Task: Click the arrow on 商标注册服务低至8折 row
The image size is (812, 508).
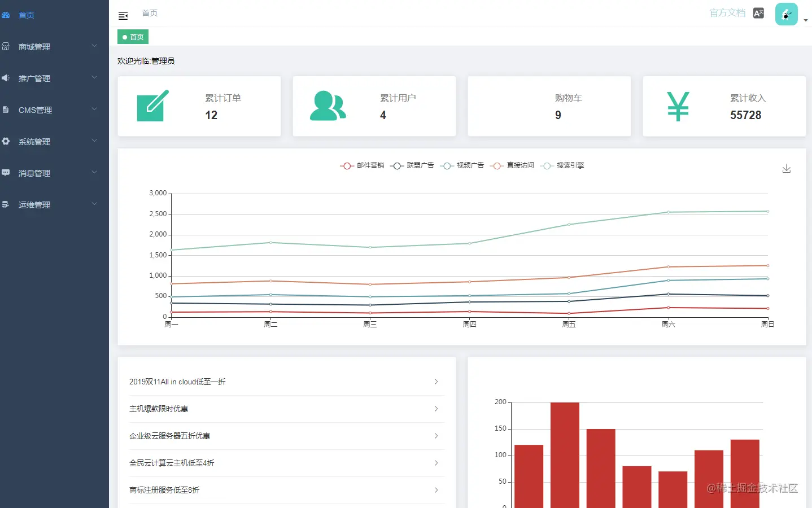Action: point(436,490)
